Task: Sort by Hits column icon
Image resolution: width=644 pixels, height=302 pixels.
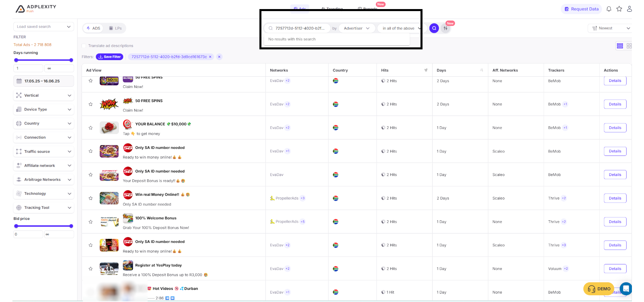Action: pyautogui.click(x=426, y=70)
